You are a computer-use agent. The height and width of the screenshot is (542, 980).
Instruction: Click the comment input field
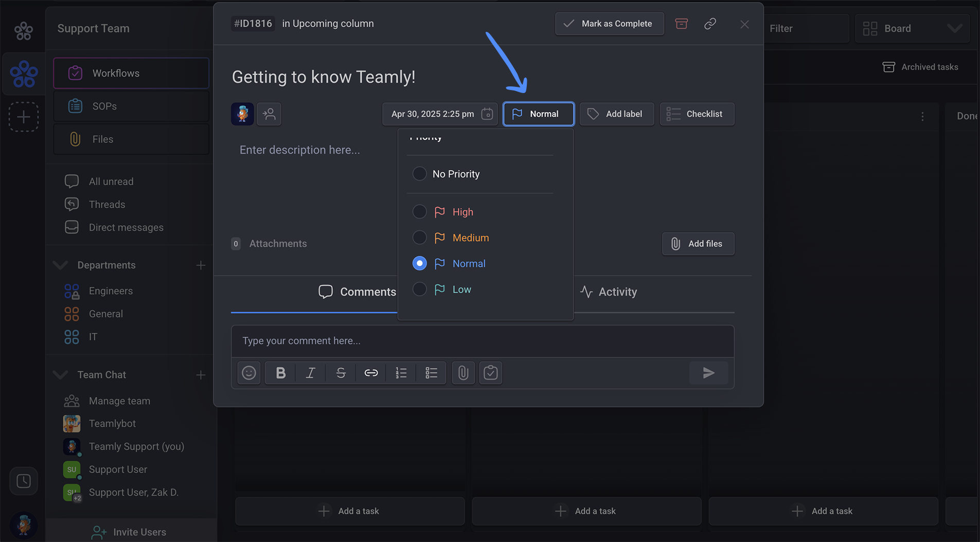coord(483,341)
